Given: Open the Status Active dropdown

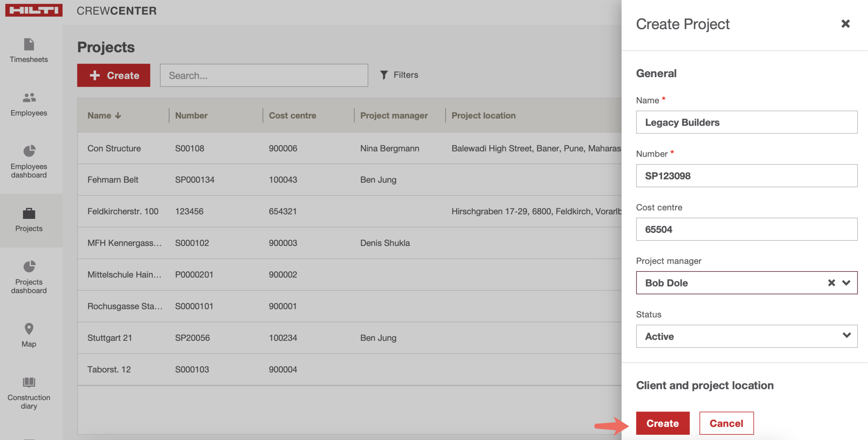Looking at the screenshot, I should coord(746,336).
